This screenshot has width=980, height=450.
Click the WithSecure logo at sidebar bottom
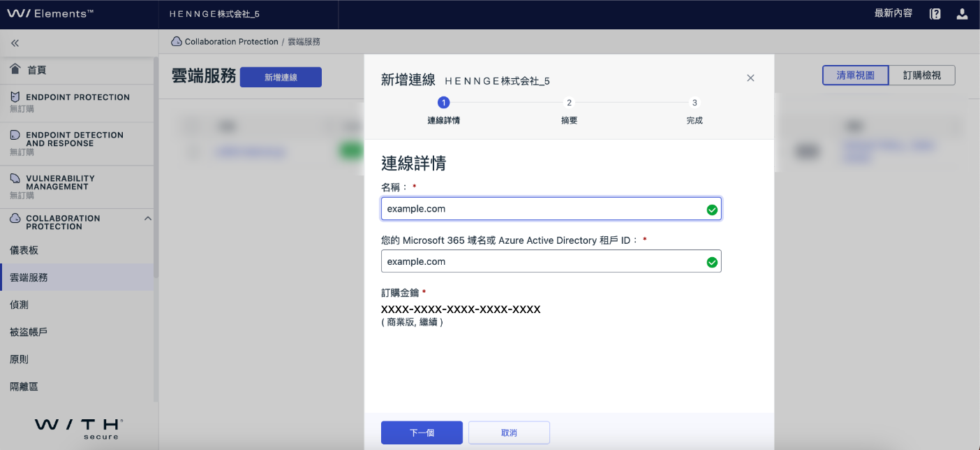[x=79, y=427]
